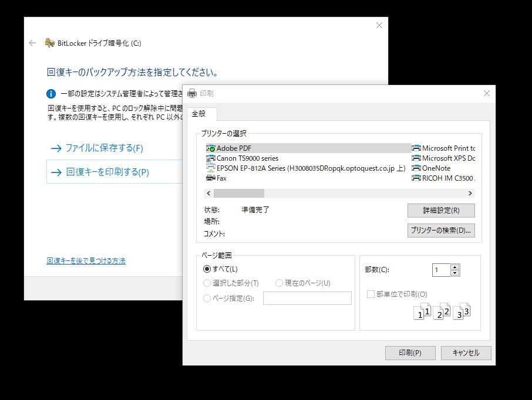Click the printer icon in 印刷 title bar
This screenshot has width=532, height=400.
(192, 93)
